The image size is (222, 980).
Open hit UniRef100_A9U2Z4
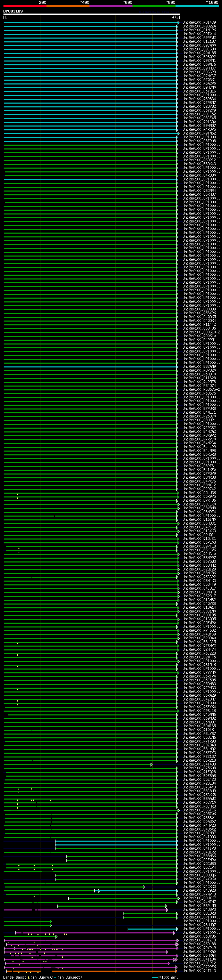[199, 26]
